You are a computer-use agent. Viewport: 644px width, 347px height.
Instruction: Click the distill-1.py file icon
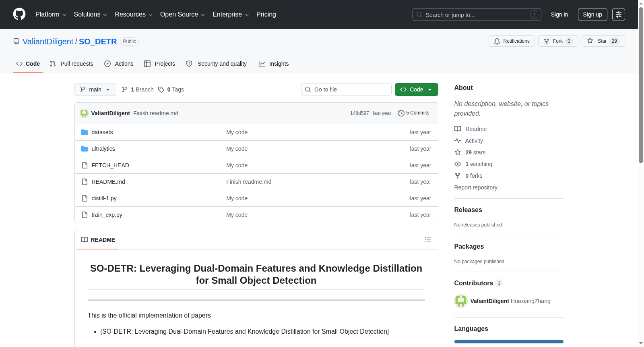(x=85, y=198)
